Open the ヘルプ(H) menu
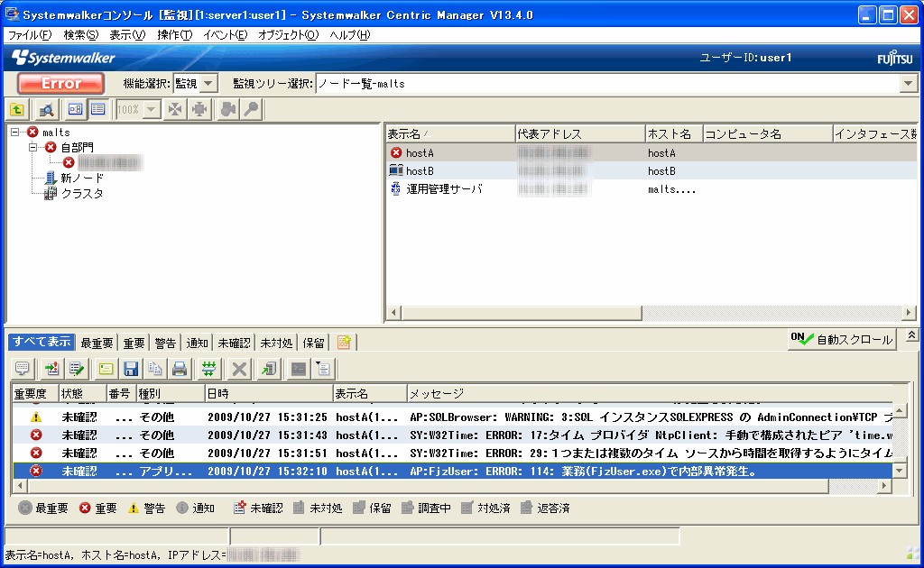Screen dimensions: 924x568 coord(350,35)
